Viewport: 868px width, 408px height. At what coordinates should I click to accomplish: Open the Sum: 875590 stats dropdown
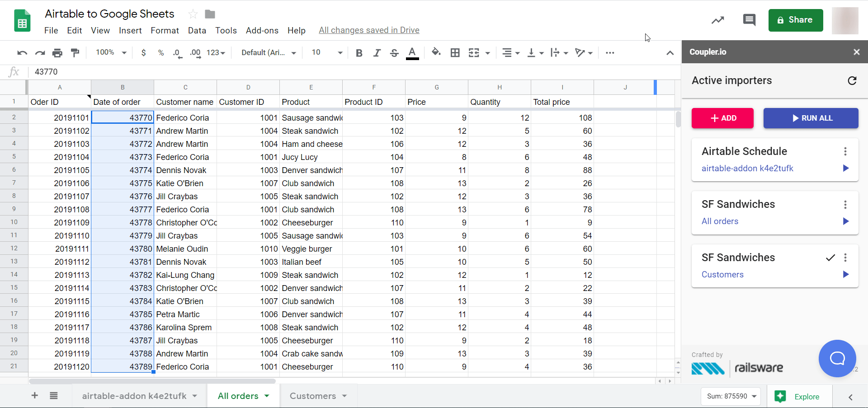click(731, 396)
